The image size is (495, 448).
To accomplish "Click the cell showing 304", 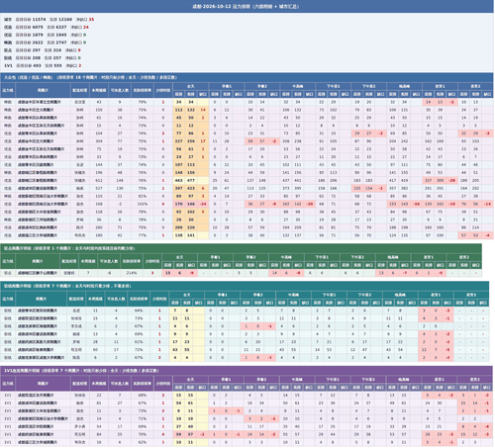I will coord(99,141).
